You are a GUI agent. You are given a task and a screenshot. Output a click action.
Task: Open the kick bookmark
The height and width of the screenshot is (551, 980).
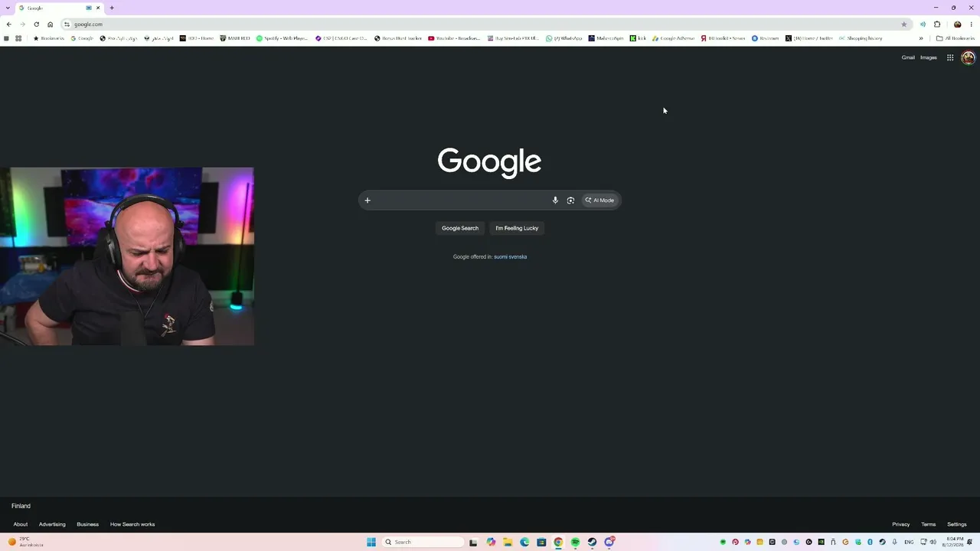point(639,38)
